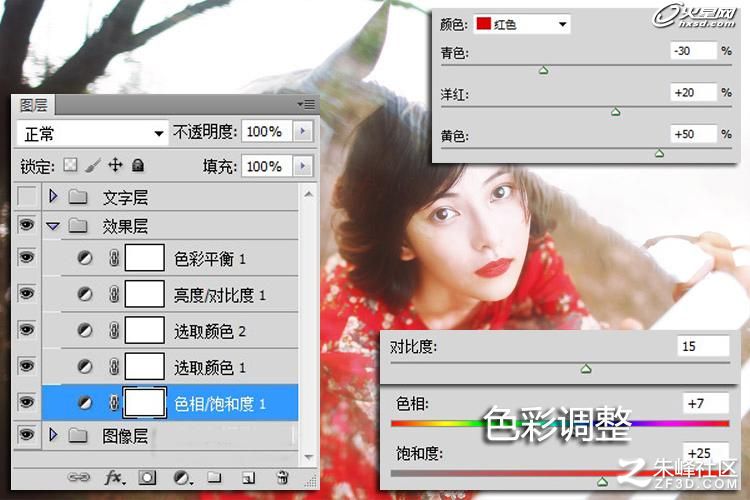Click layers panel scrollbar down arrow

pos(309,457)
